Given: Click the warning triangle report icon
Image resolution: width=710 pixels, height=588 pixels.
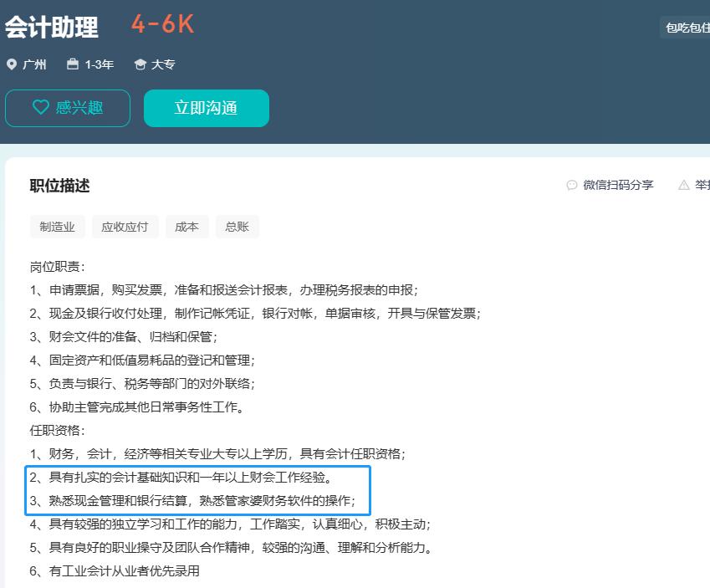Looking at the screenshot, I should pos(684,185).
